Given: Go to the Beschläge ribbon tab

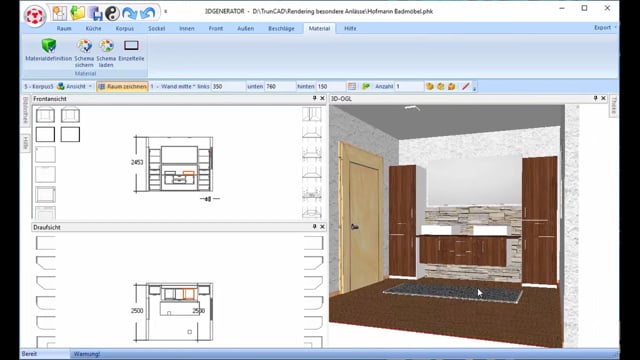Looking at the screenshot, I should coord(281,28).
